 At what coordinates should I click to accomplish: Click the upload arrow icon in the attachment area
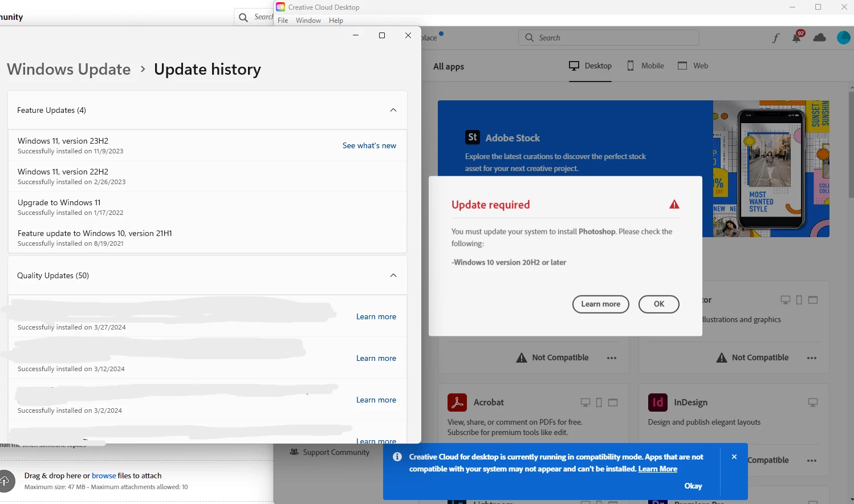5,481
